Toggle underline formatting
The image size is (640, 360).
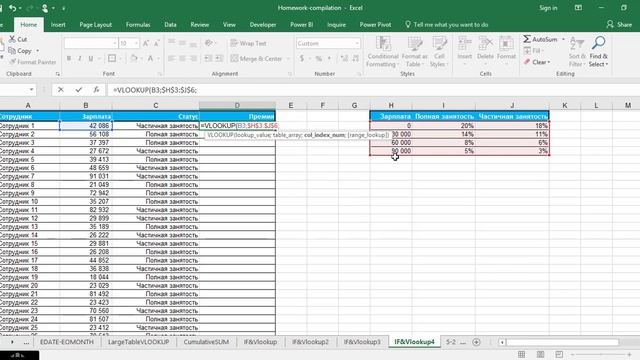(91, 59)
